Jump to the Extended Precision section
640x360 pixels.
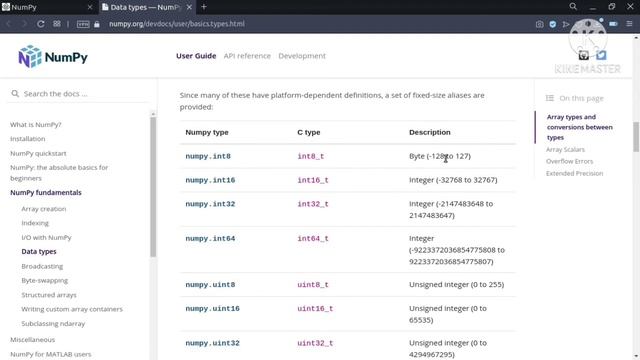574,173
